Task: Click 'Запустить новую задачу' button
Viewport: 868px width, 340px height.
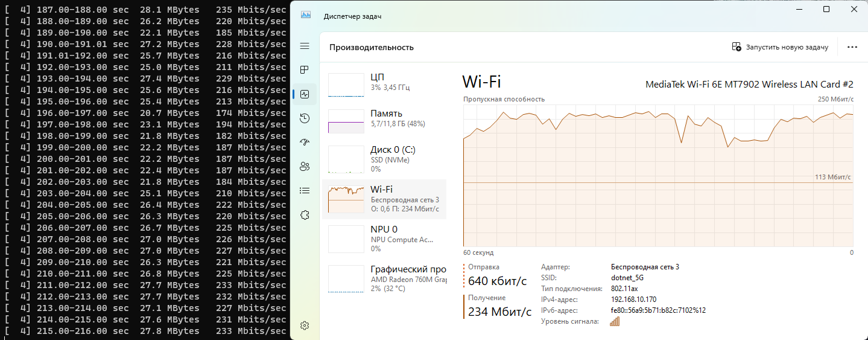Action: (x=779, y=47)
